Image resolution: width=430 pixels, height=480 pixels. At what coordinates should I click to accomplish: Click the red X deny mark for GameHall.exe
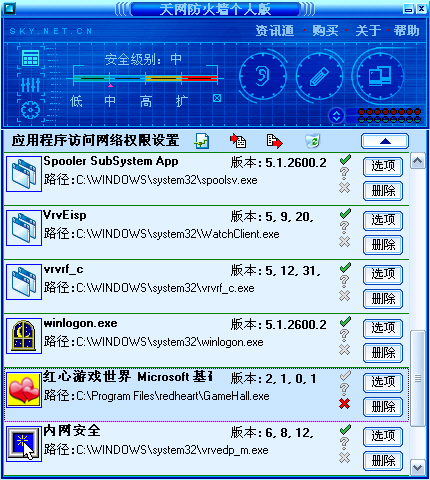(344, 404)
